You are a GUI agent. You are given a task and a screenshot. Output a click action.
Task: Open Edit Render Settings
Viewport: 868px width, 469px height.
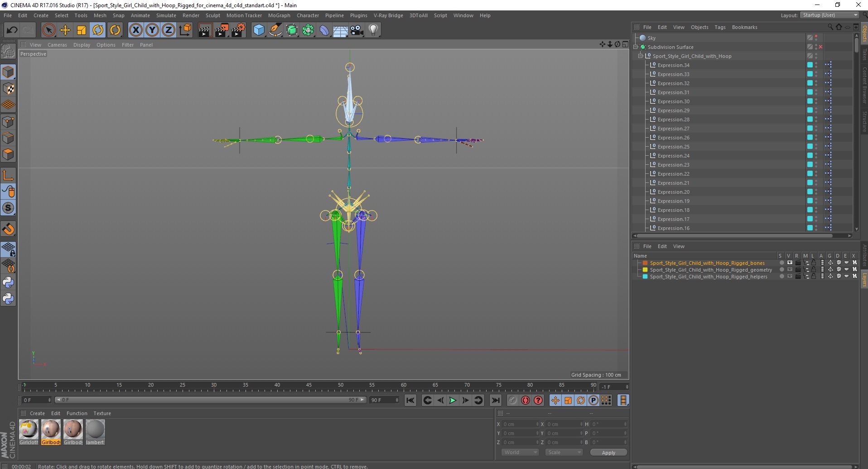click(x=238, y=30)
